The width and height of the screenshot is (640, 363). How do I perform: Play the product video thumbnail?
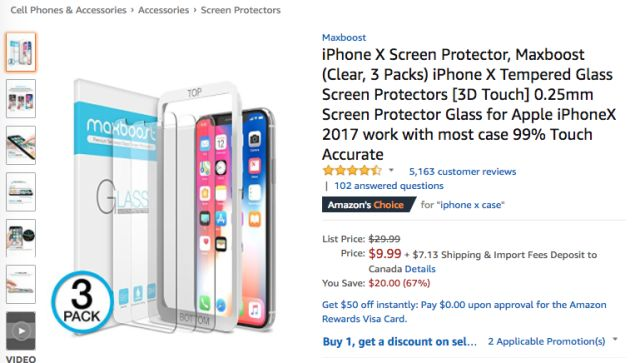[x=21, y=331]
